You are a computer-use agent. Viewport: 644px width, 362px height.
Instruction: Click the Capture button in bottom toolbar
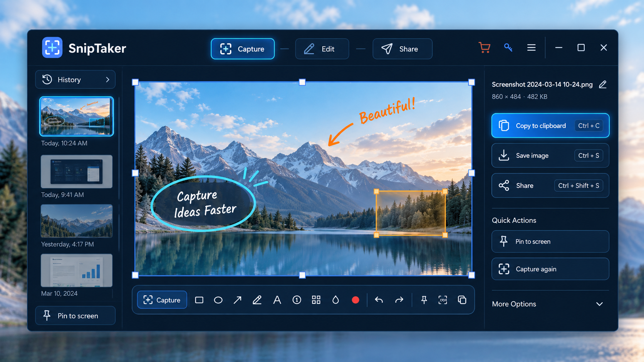pyautogui.click(x=162, y=300)
